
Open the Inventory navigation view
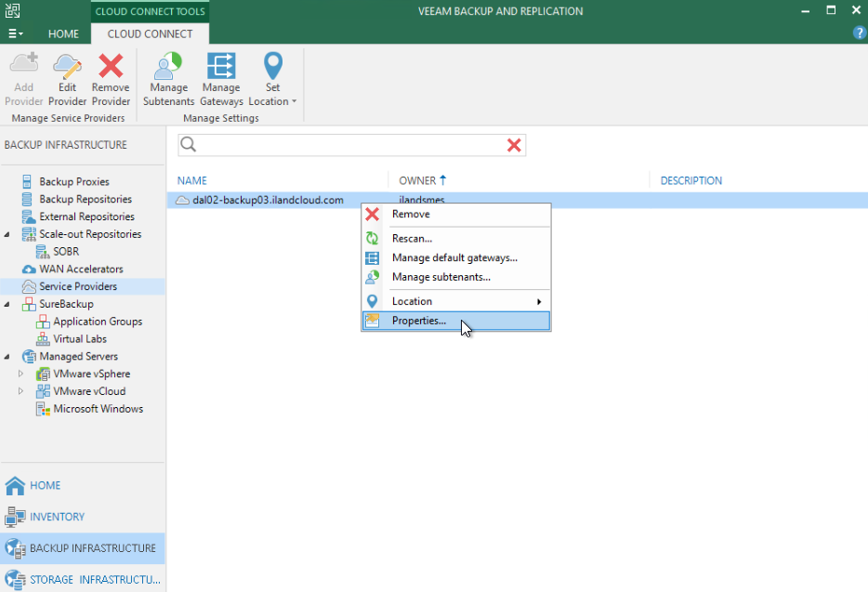click(56, 517)
